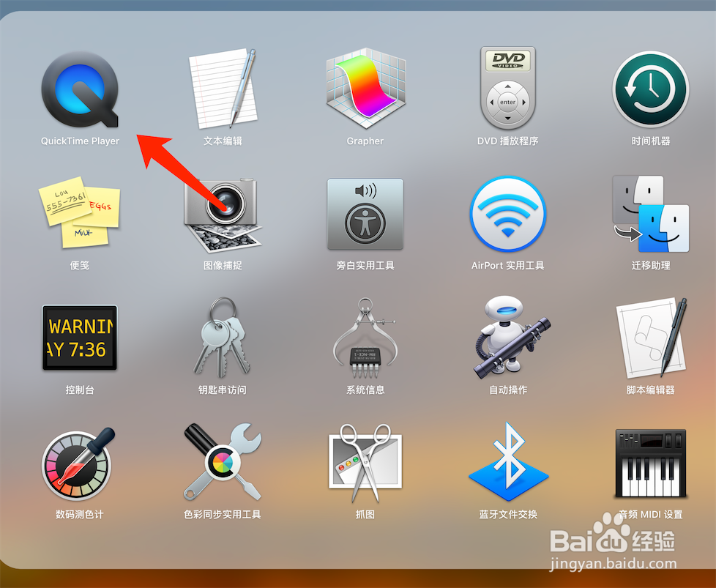Open the 系统信息 calipers chip icon

[365, 338]
